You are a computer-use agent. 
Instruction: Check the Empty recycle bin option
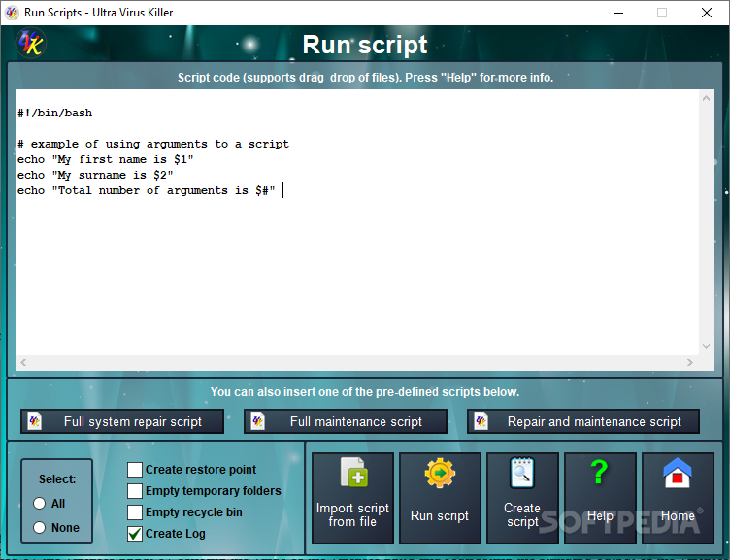tap(135, 512)
